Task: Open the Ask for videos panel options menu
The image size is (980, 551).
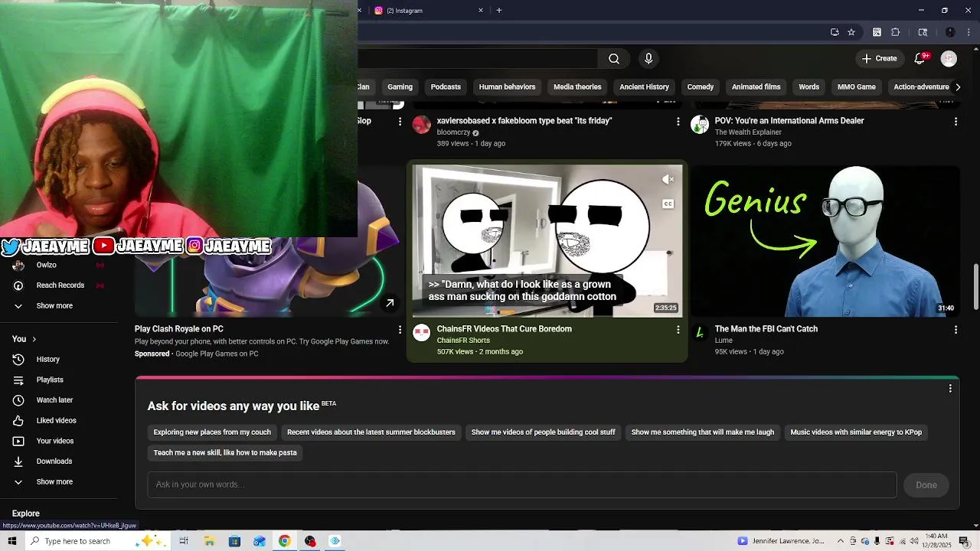Action: pyautogui.click(x=950, y=389)
